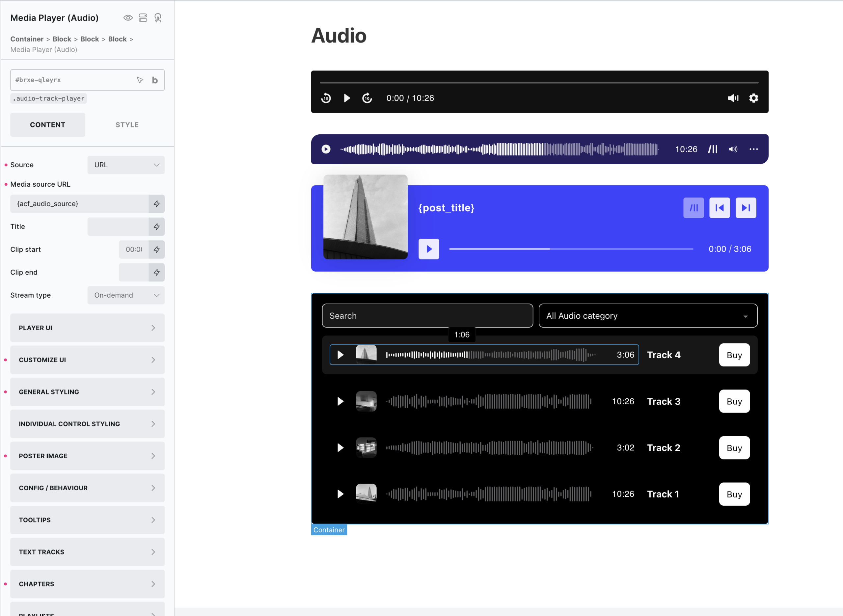Click the previous track icon in the blue player
The width and height of the screenshot is (843, 616).
[x=720, y=208]
